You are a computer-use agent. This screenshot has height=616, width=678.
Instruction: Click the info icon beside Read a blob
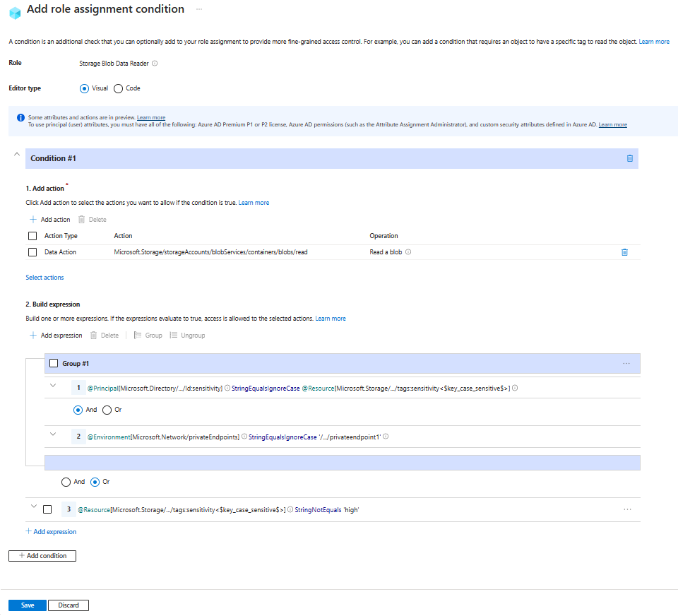point(410,251)
